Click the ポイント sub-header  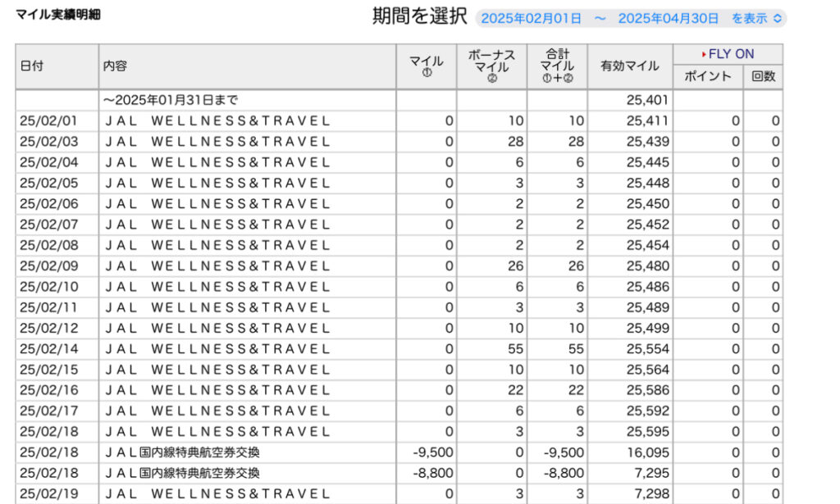pyautogui.click(x=708, y=76)
